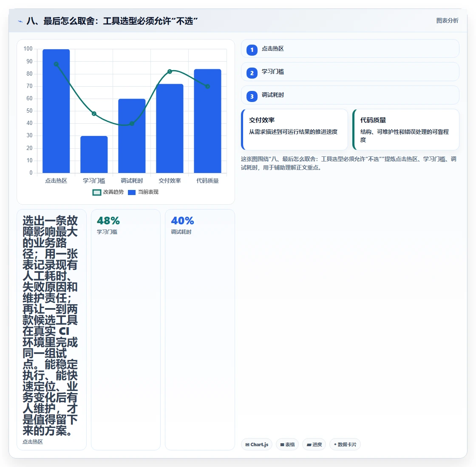Select the 学习门槛 list item
Image resolution: width=476 pixels, height=467 pixels.
pos(350,72)
